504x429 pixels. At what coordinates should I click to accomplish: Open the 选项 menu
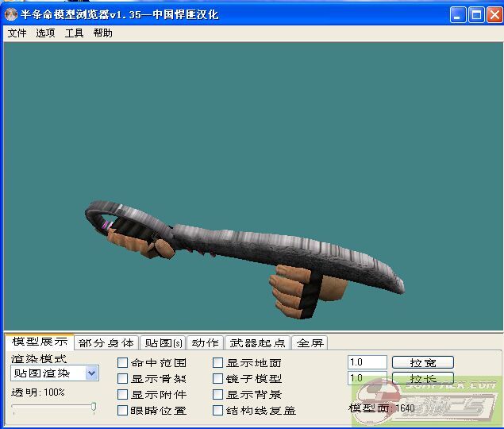click(x=45, y=33)
